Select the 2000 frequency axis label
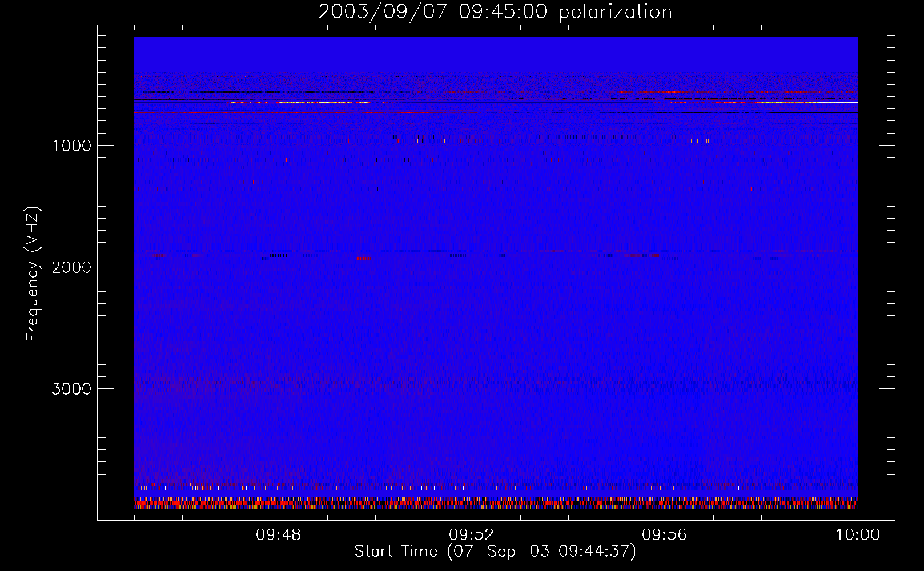The width and height of the screenshot is (924, 571). point(71,267)
